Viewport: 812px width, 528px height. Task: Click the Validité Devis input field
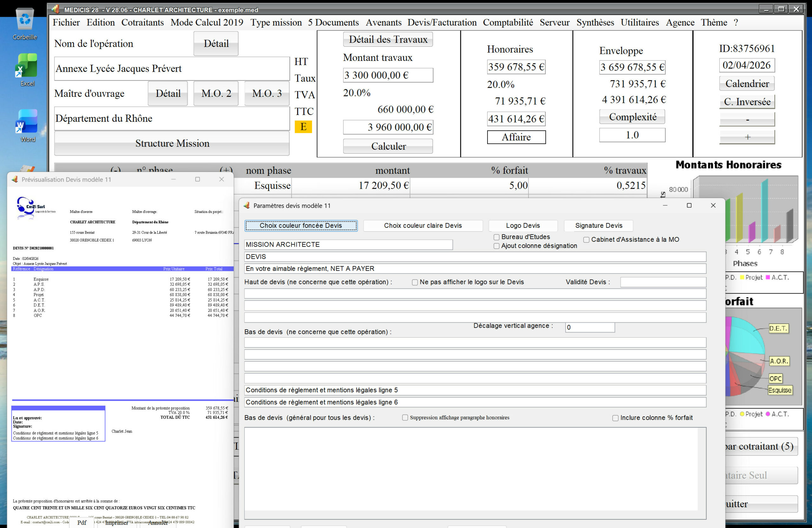[x=663, y=282]
